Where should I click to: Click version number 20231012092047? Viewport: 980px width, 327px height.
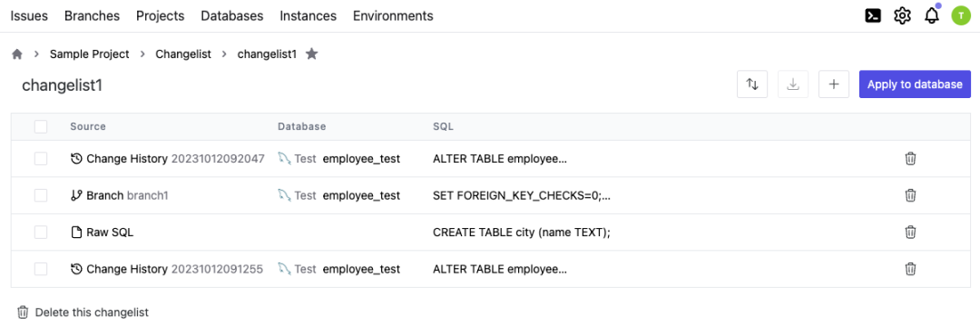click(x=218, y=159)
